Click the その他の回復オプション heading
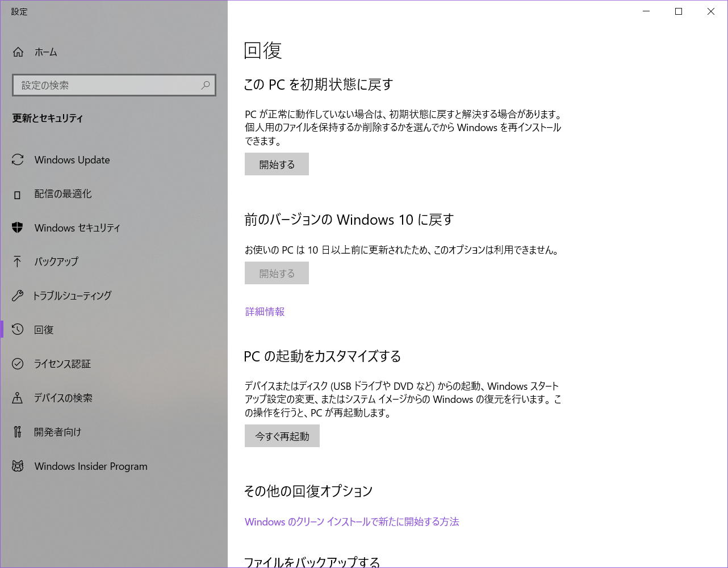This screenshot has width=728, height=568. [x=308, y=491]
